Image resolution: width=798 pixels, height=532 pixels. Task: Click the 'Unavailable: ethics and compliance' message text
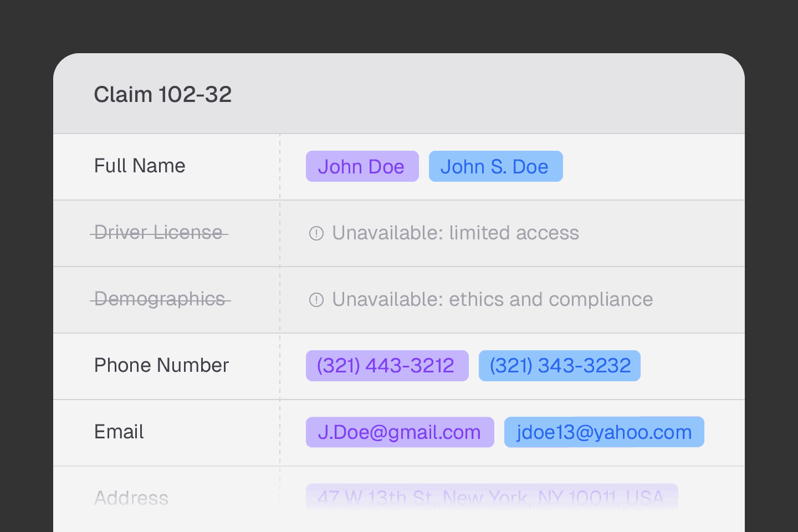pos(492,300)
